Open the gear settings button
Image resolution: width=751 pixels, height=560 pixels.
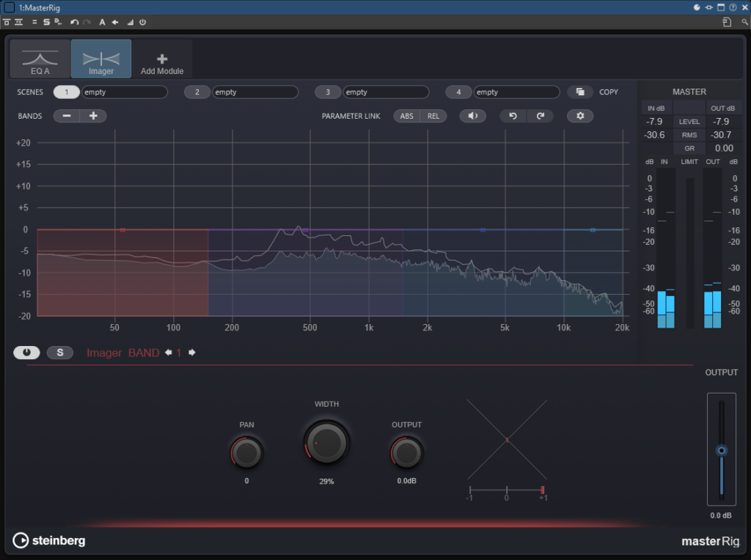(579, 116)
